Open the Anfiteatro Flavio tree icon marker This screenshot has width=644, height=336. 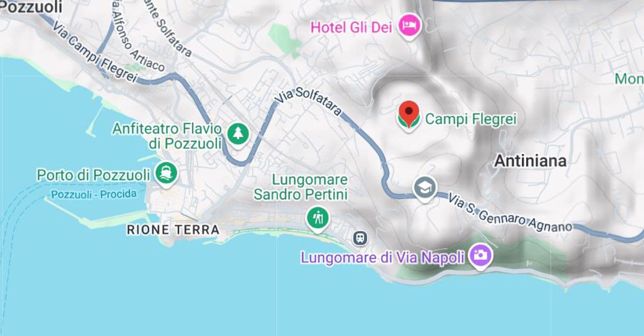[238, 133]
